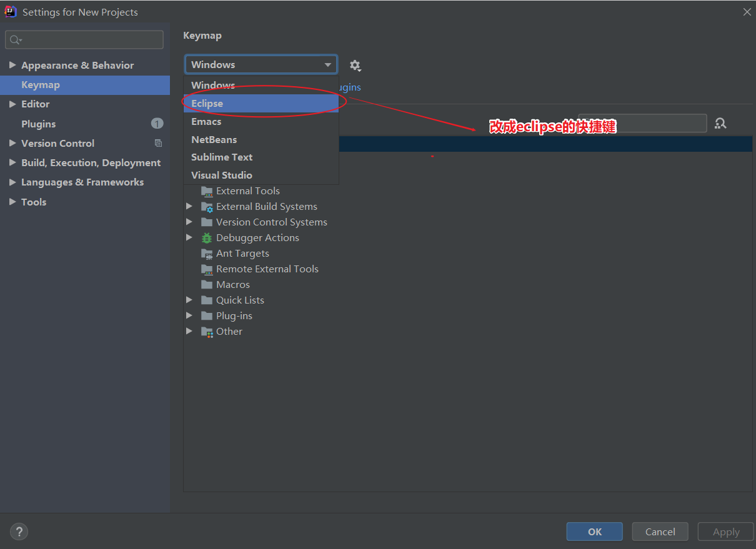The width and height of the screenshot is (756, 549).
Task: Click the Plugins update count badge
Action: coord(157,124)
